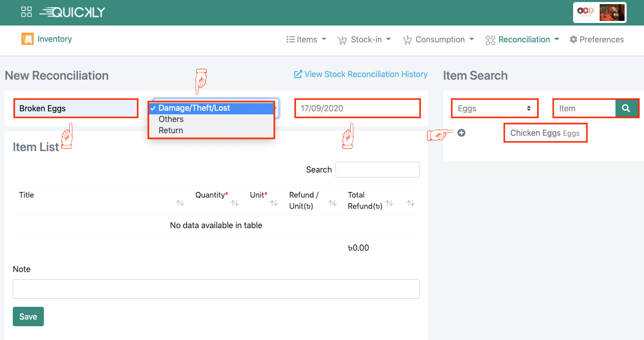Open the Eggs category selector
This screenshot has height=340, width=644.
pyautogui.click(x=494, y=108)
